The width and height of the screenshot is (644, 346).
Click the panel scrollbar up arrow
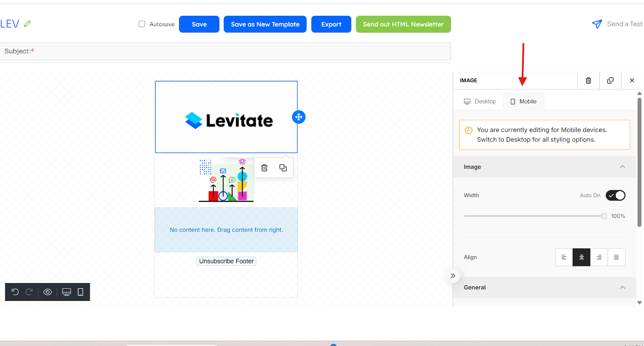click(x=640, y=93)
